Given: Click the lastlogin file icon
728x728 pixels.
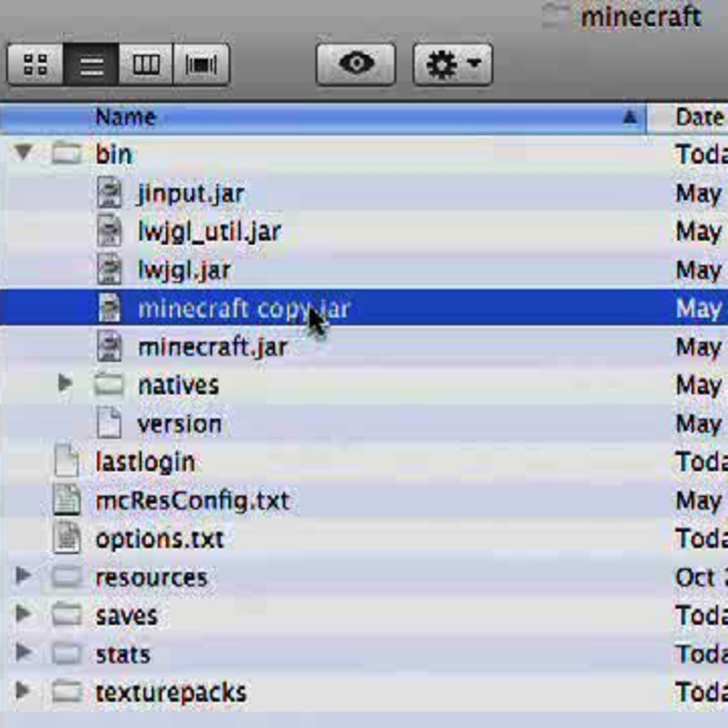Looking at the screenshot, I should tap(67, 461).
